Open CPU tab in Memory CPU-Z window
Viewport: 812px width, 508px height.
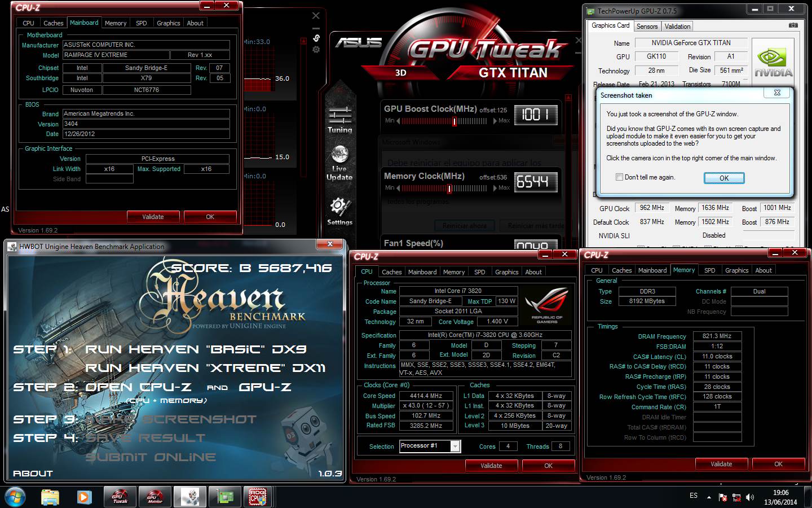[x=597, y=270]
